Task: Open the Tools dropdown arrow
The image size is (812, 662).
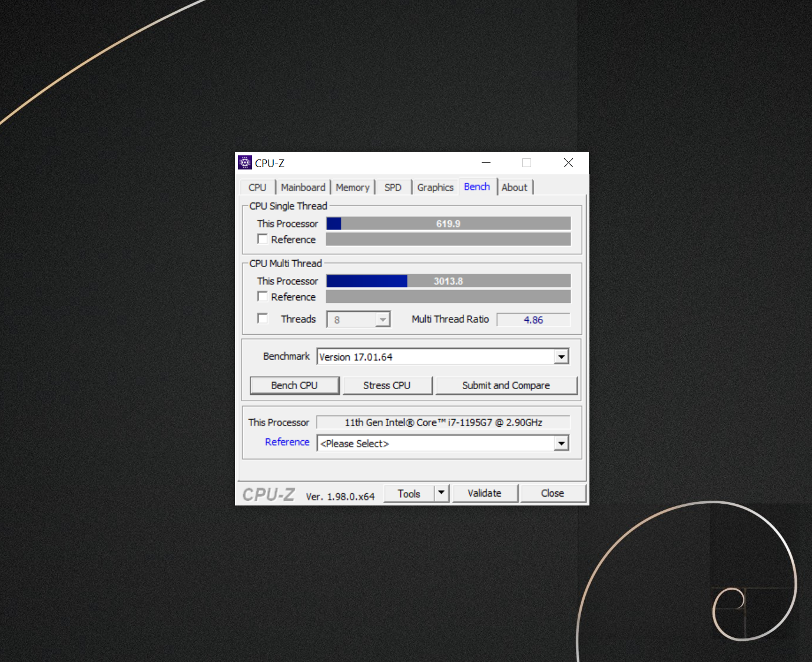Action: tap(442, 493)
